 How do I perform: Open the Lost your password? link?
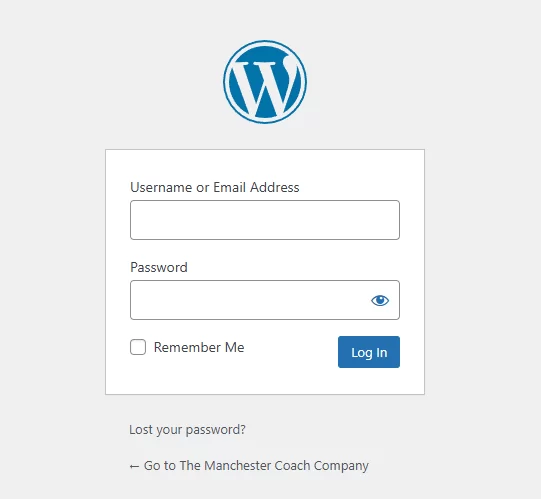point(187,430)
